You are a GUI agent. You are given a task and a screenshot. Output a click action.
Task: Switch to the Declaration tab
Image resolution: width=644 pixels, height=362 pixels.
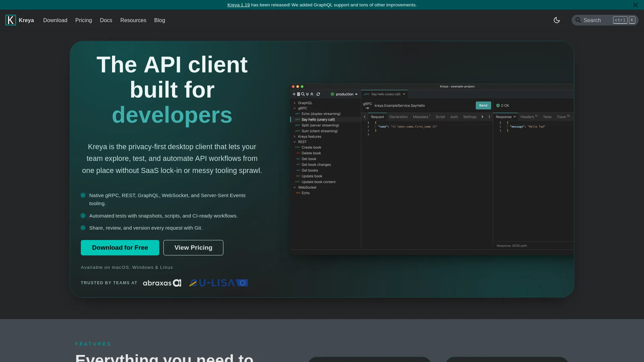(398, 117)
